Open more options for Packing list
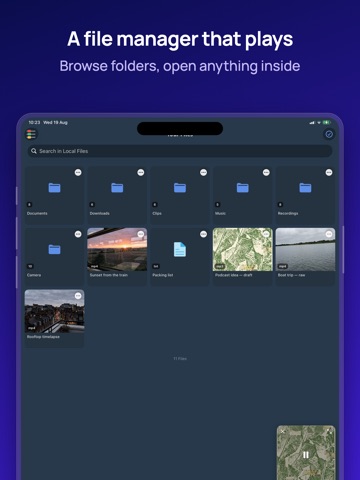 203,234
